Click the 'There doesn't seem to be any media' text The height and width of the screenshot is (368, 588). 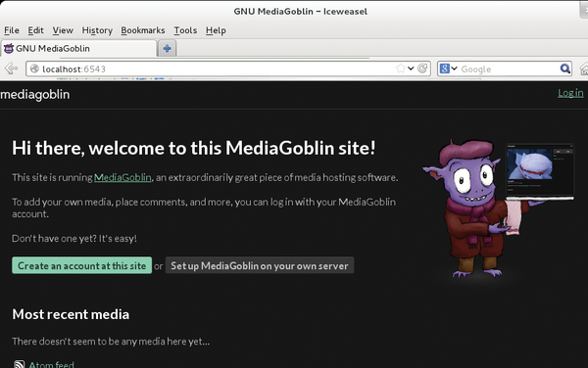tap(111, 342)
